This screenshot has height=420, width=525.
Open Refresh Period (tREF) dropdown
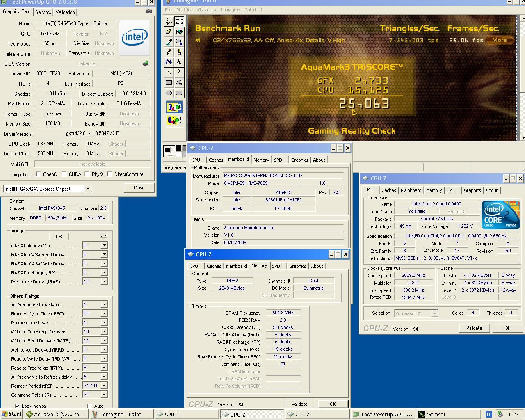pyautogui.click(x=104, y=386)
